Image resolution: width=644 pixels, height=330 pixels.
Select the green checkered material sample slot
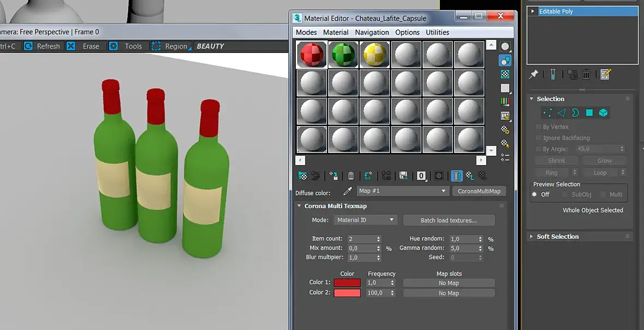click(x=343, y=54)
